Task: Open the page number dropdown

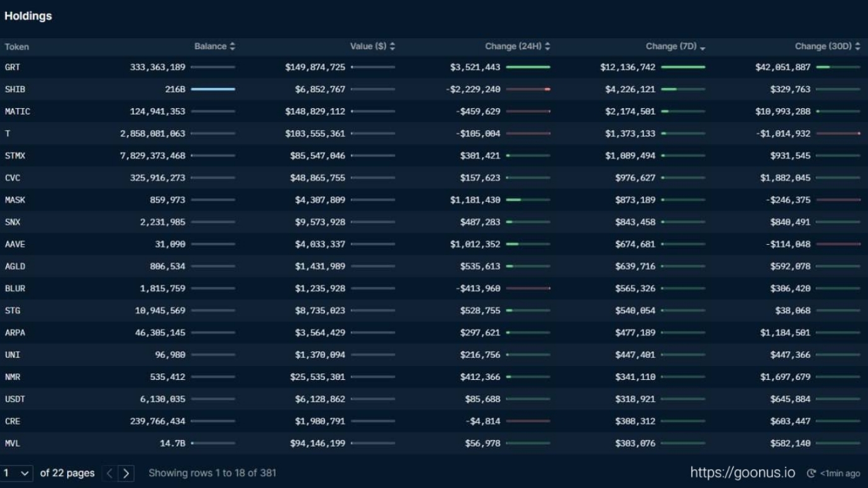Action: [x=16, y=474]
